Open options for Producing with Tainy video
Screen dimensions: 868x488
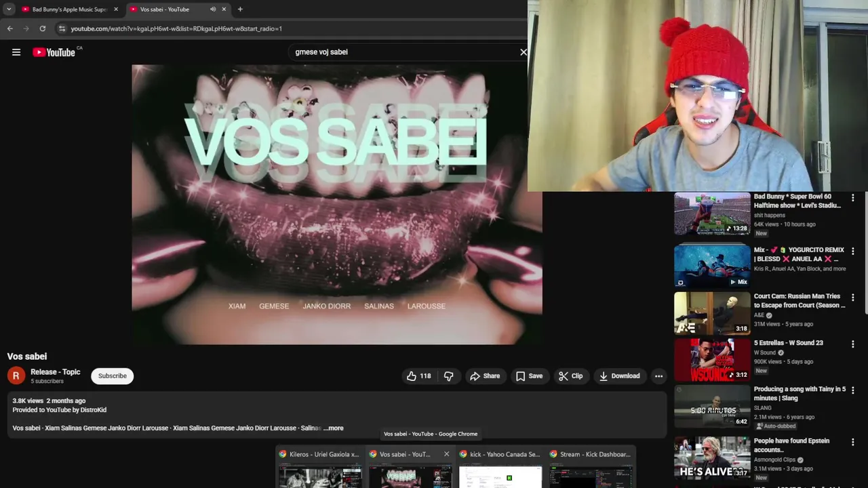coord(853,391)
